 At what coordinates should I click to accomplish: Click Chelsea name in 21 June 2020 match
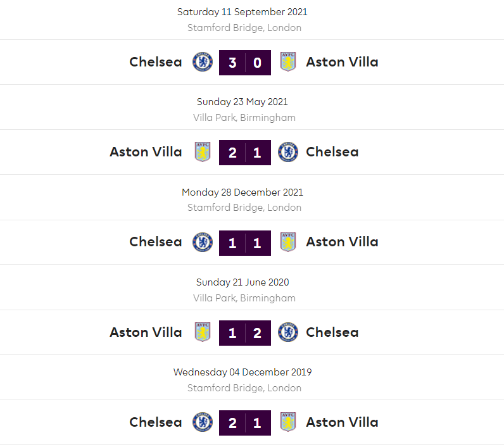332,332
